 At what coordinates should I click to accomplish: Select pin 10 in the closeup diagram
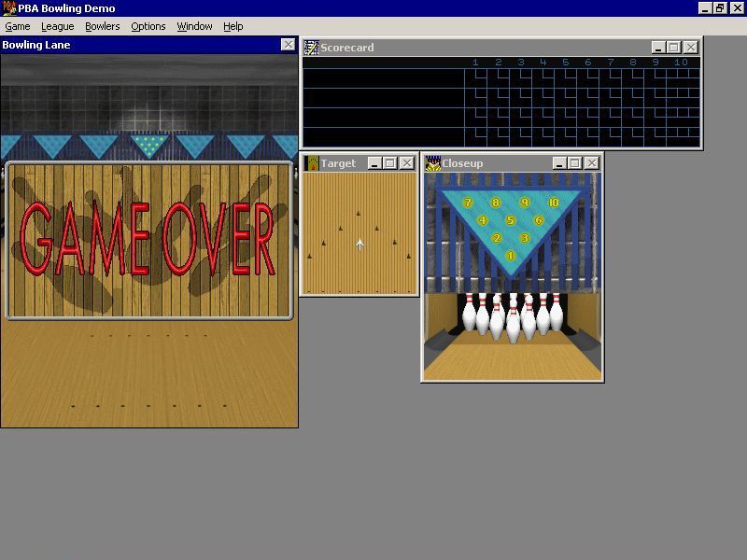click(554, 203)
